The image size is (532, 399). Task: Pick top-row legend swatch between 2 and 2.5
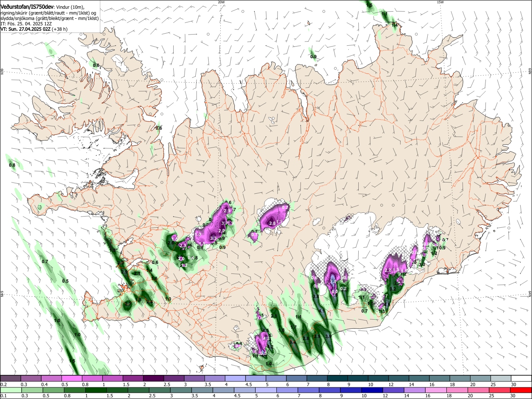(153, 379)
